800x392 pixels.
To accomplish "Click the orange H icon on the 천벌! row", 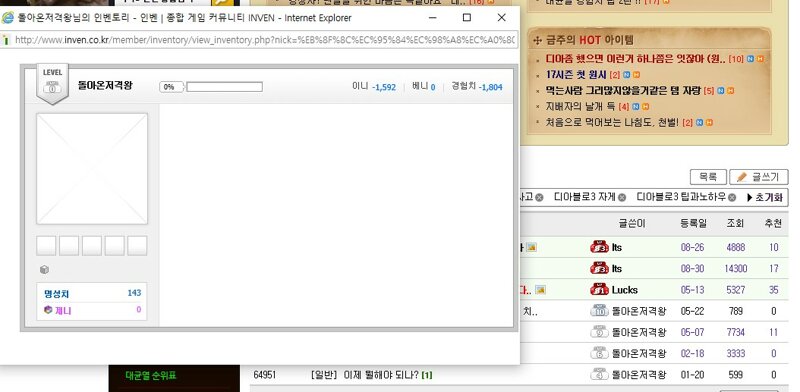I will click(709, 122).
